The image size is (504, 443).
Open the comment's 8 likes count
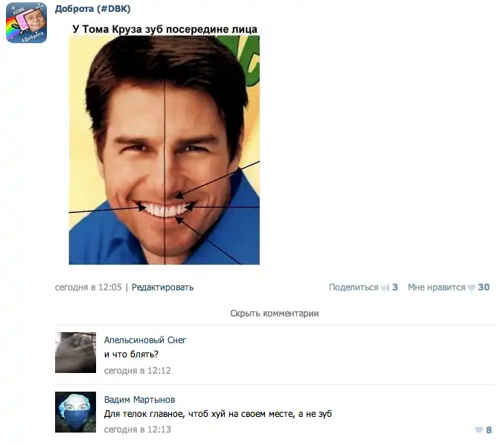pyautogui.click(x=489, y=430)
